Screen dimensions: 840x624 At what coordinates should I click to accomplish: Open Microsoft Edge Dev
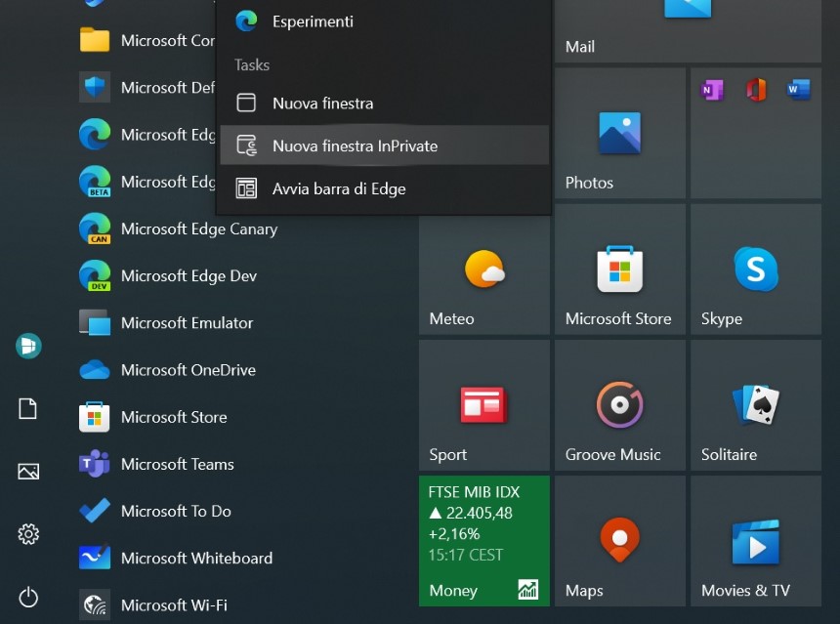click(168, 275)
